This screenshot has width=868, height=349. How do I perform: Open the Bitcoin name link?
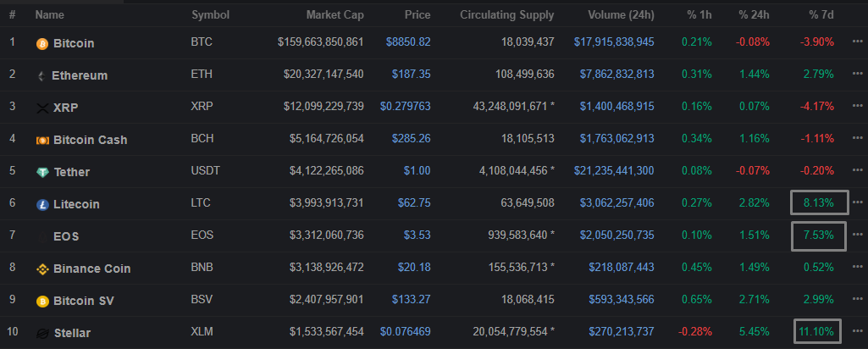pyautogui.click(x=74, y=44)
